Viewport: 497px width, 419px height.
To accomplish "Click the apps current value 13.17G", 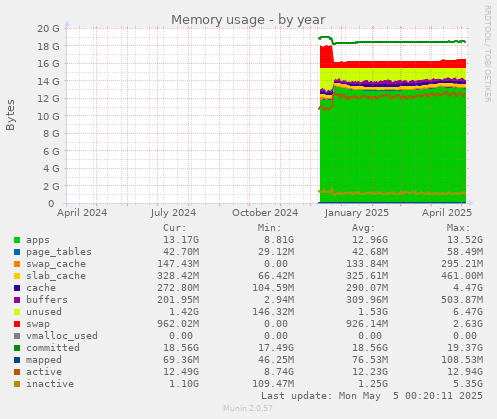I will pyautogui.click(x=181, y=240).
